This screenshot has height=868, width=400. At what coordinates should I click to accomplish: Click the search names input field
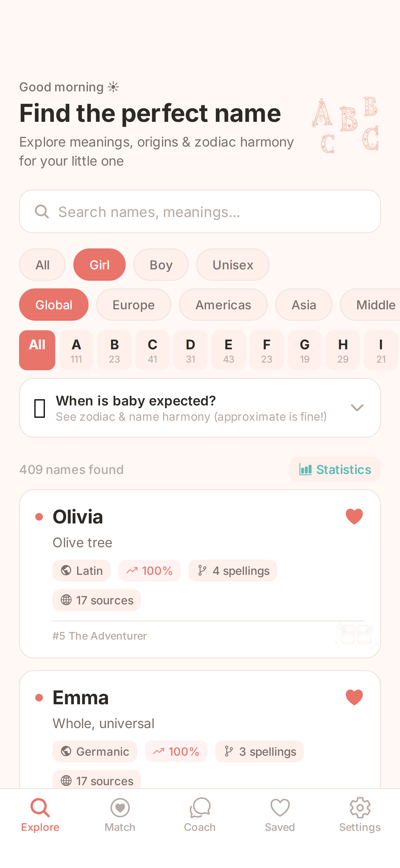click(x=200, y=211)
